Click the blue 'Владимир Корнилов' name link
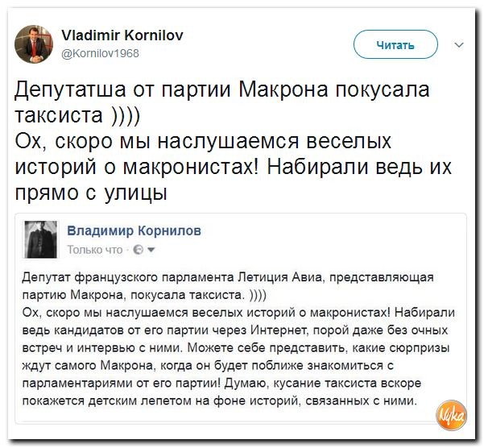Viewport: 484px width, 448px height. [134, 230]
